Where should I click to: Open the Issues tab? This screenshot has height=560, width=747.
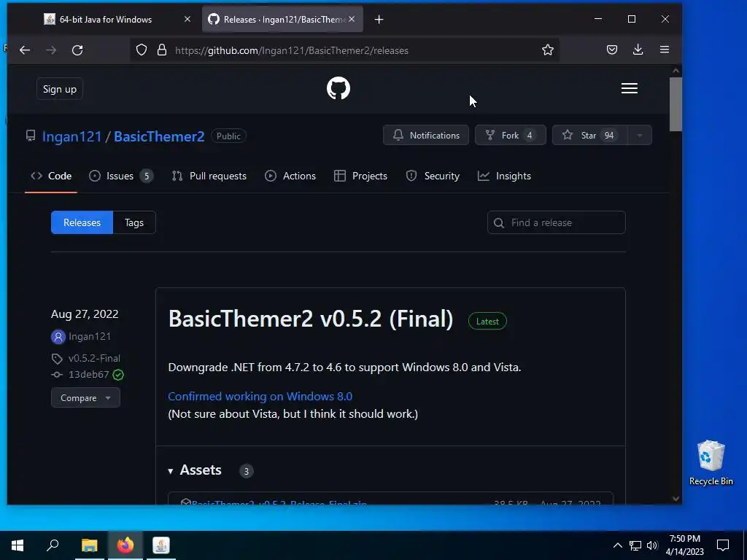tap(121, 176)
